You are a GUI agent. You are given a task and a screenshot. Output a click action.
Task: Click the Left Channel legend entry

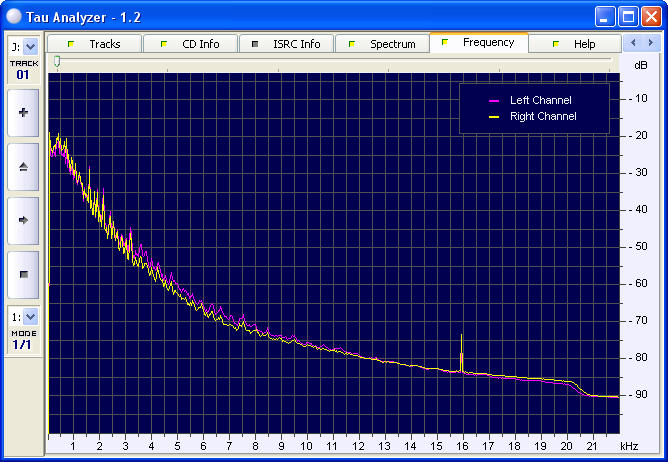(530, 100)
